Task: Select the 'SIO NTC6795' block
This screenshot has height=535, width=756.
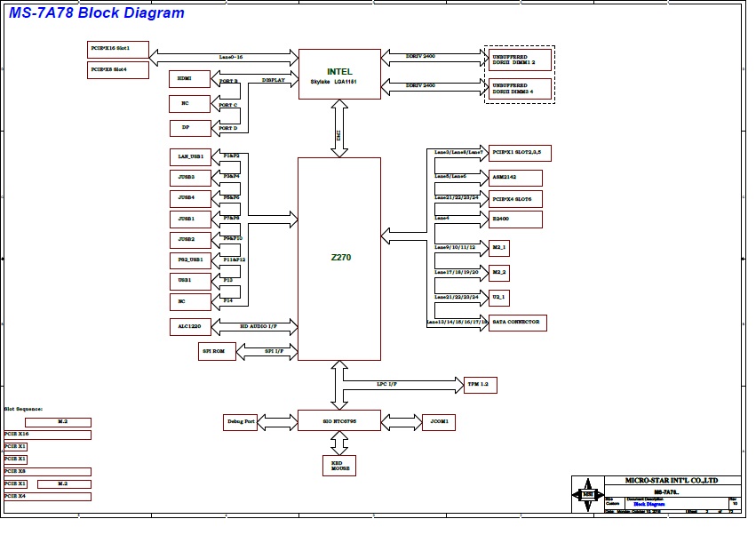Action: coord(339,420)
